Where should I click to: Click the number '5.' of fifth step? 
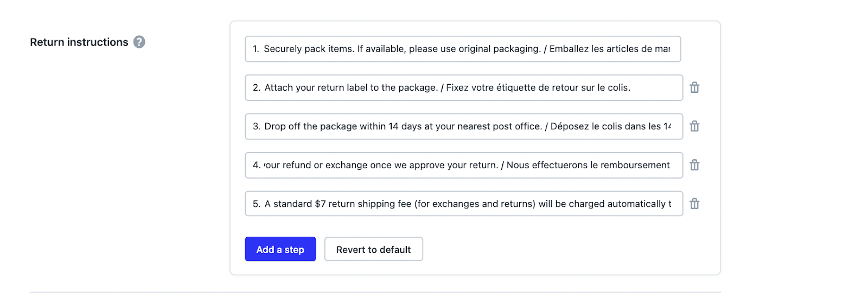pos(257,204)
